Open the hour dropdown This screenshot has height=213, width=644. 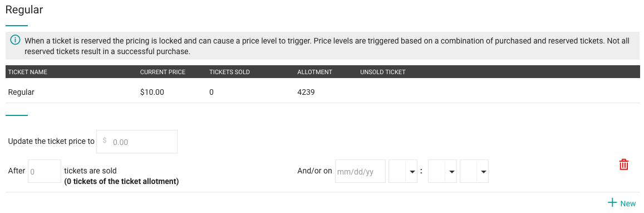403,171
